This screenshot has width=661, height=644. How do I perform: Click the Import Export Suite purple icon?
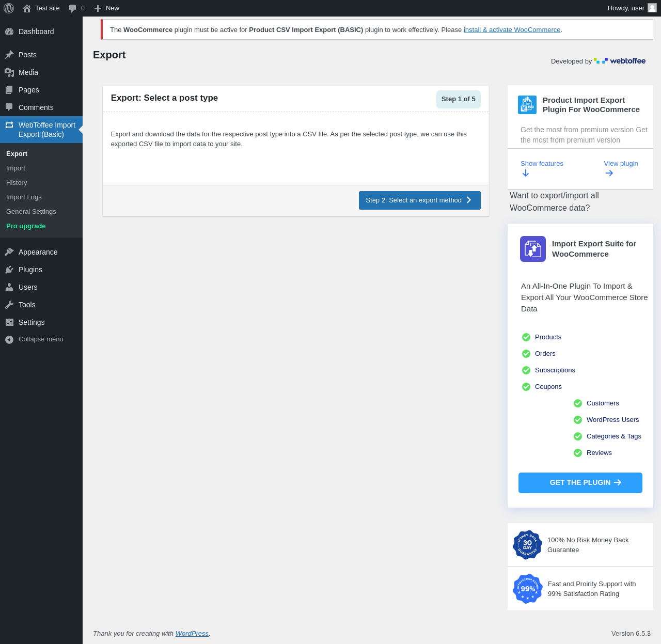pyautogui.click(x=533, y=249)
